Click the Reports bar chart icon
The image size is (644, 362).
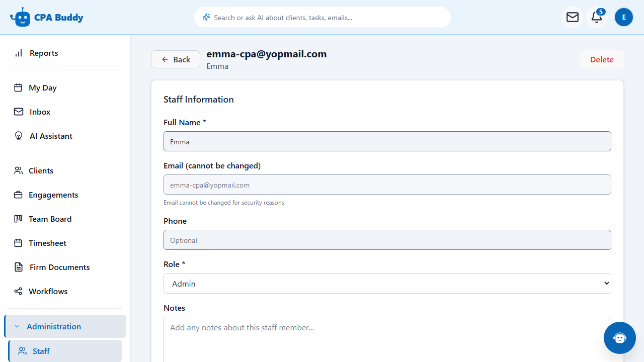[x=19, y=53]
